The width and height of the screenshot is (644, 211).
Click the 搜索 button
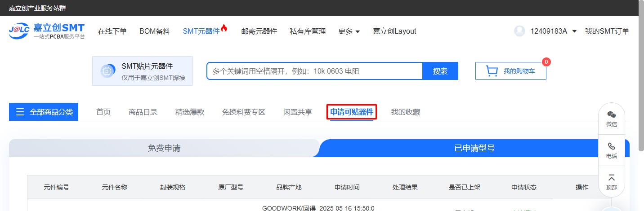coord(440,71)
